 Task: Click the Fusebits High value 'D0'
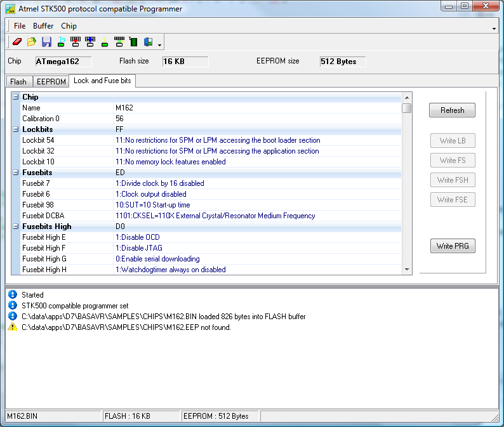(x=120, y=227)
